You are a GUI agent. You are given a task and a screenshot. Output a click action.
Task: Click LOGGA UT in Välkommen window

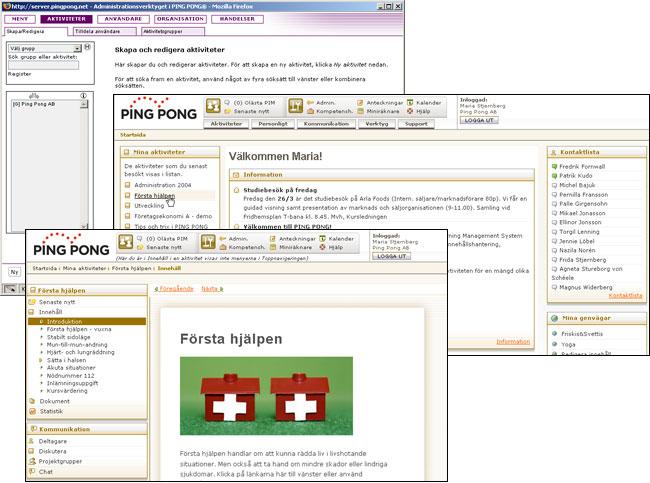(x=479, y=120)
